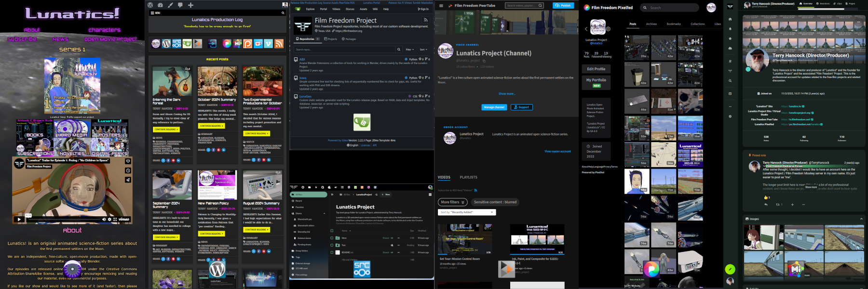Open the Sort dropdown in Gitea repositories
This screenshot has width=868, height=289.
pyautogui.click(x=423, y=50)
